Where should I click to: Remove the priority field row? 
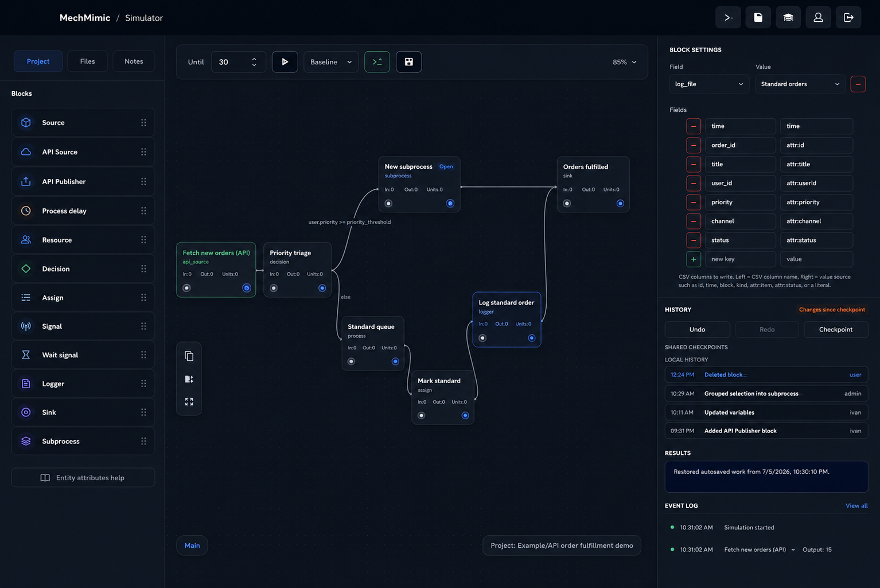694,202
